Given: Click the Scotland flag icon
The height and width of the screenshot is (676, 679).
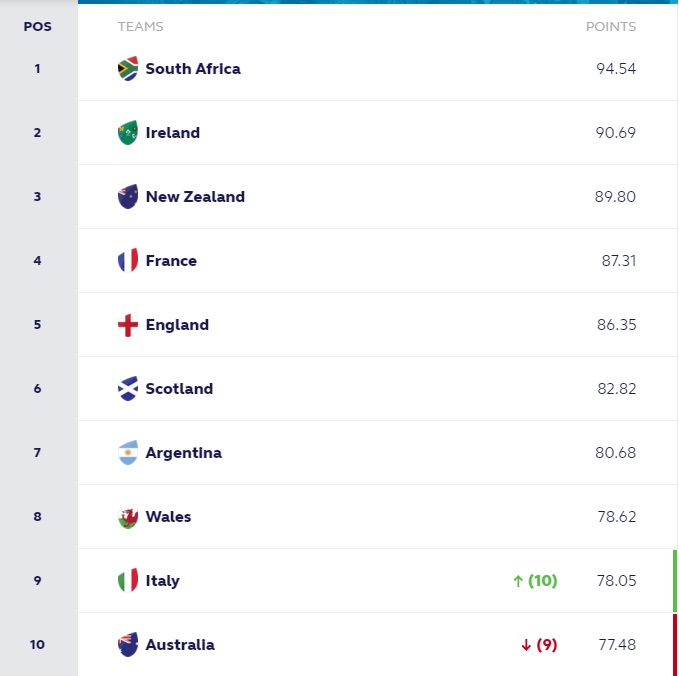Looking at the screenshot, I should click(x=128, y=389).
